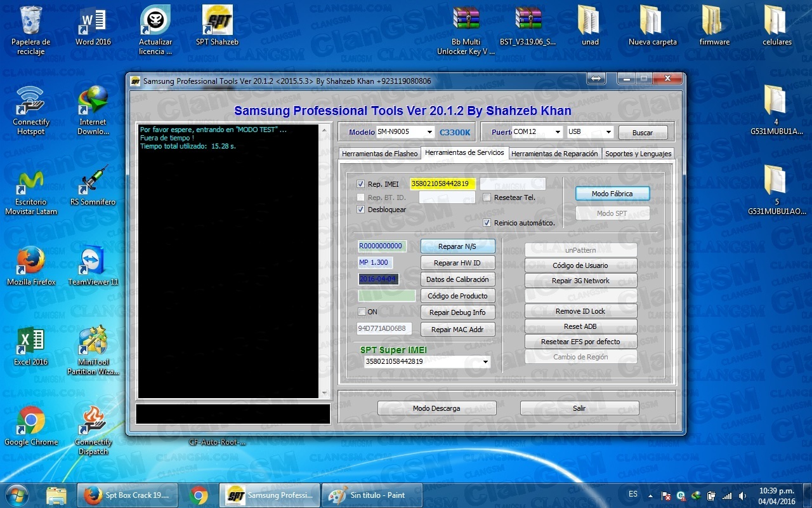
Task: Click the Windows Start button
Action: pos(16,495)
